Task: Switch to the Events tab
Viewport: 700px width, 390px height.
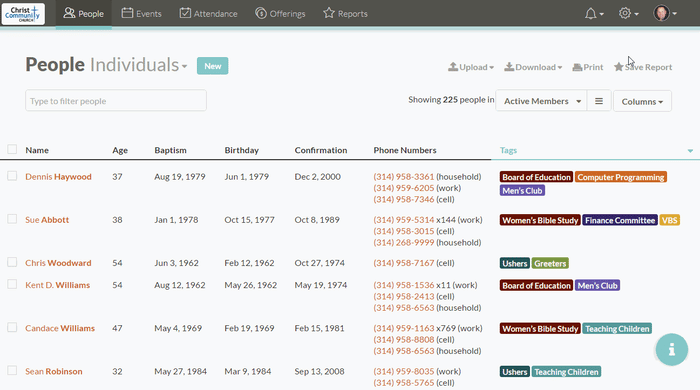Action: 142,13
